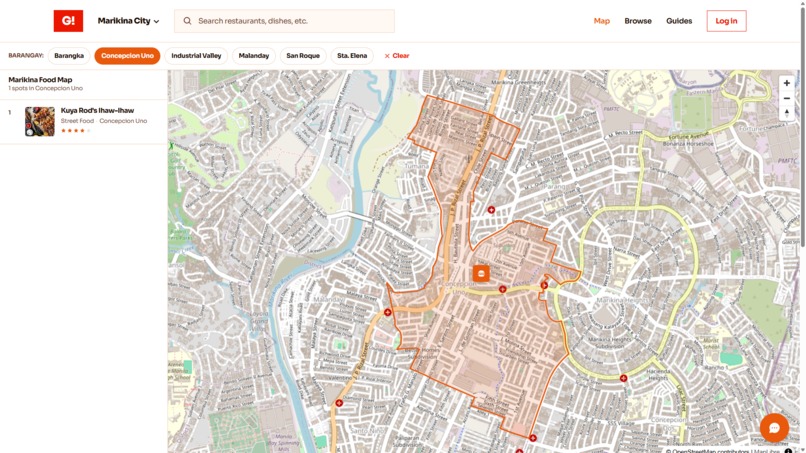Click the orange restaurant marker on map
This screenshot has width=806, height=453.
coord(481,274)
